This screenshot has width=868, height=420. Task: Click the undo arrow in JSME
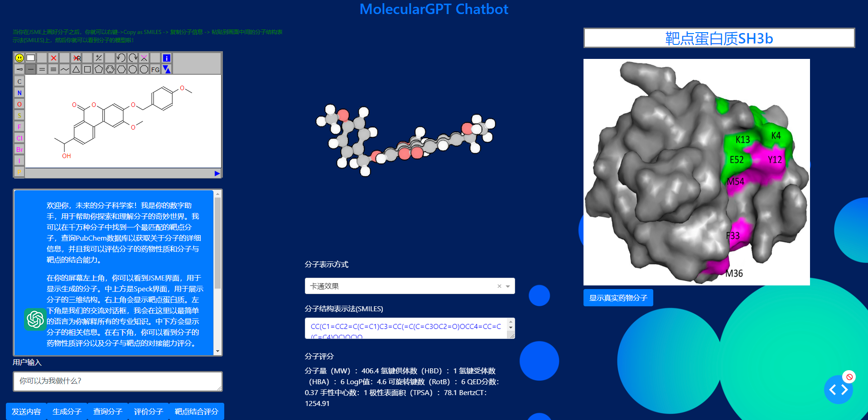[x=121, y=58]
